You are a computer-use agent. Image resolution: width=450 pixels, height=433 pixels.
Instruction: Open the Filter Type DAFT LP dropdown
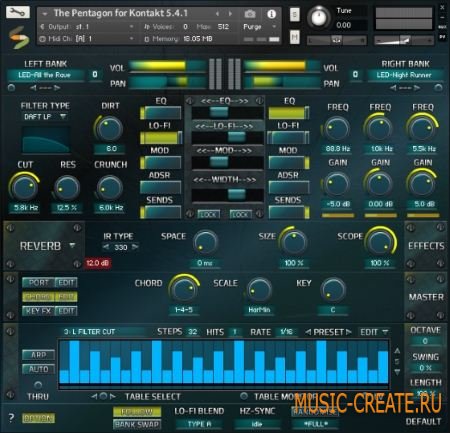click(45, 117)
